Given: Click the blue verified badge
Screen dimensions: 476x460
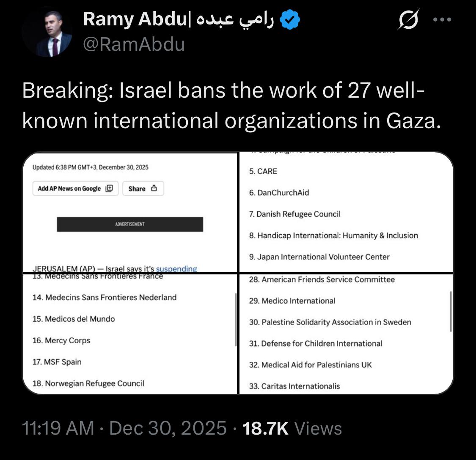Looking at the screenshot, I should 291,19.
